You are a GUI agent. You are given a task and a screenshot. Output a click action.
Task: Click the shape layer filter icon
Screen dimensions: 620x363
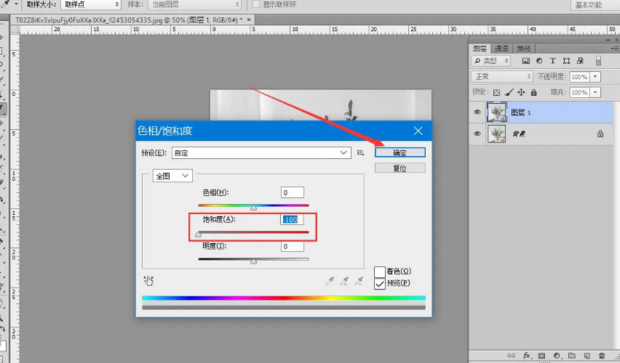coord(566,61)
